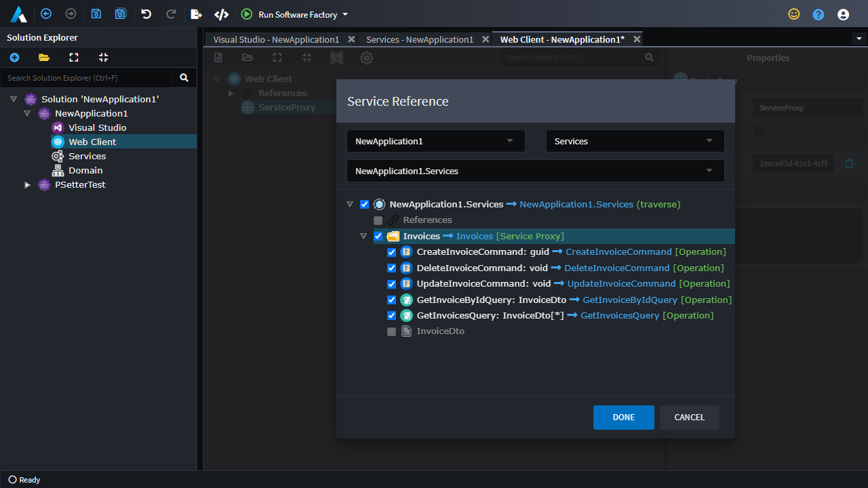The image size is (868, 488).
Task: Click the green Run play icon
Action: [x=247, y=14]
